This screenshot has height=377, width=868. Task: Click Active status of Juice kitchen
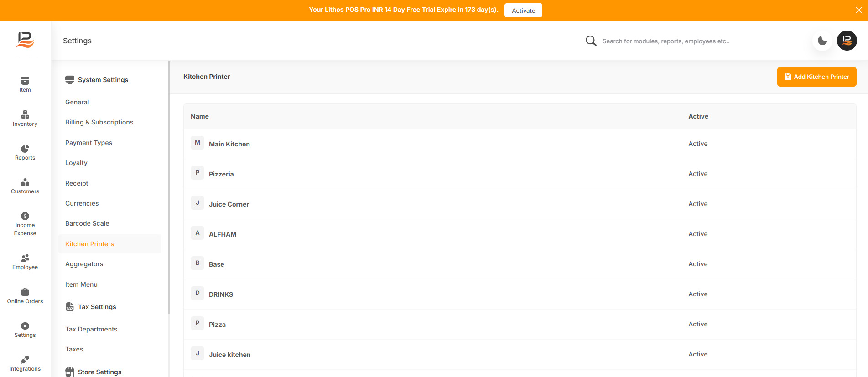(698, 354)
